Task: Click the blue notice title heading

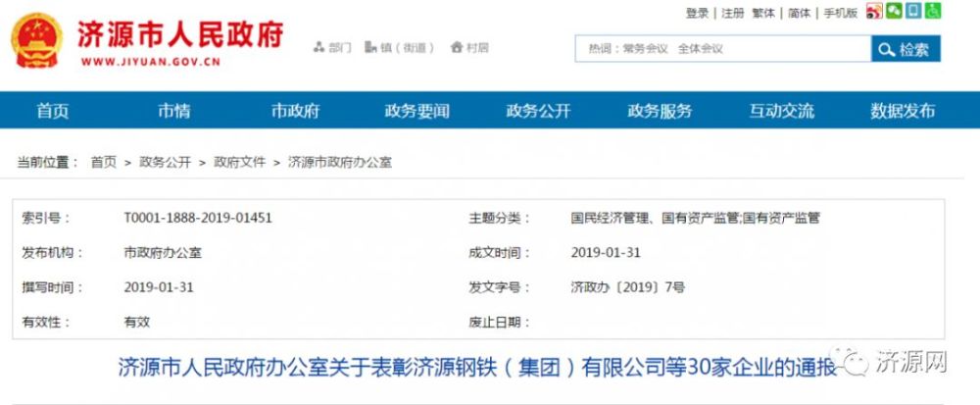Action: coord(477,367)
